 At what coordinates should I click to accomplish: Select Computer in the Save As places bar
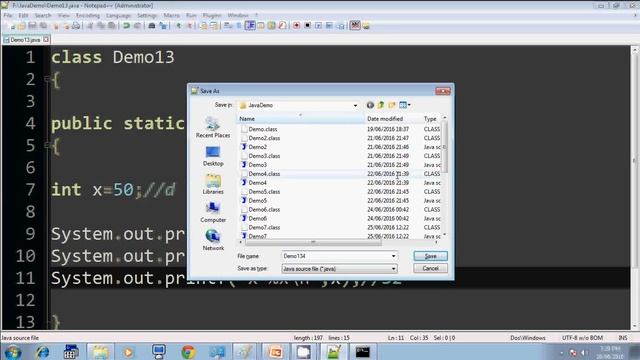click(213, 212)
